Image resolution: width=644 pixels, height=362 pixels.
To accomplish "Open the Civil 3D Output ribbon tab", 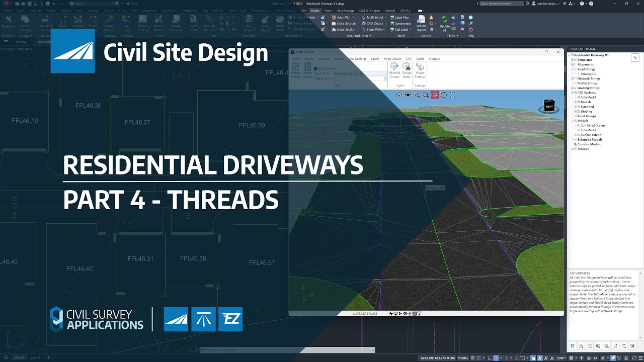I will [369, 11].
